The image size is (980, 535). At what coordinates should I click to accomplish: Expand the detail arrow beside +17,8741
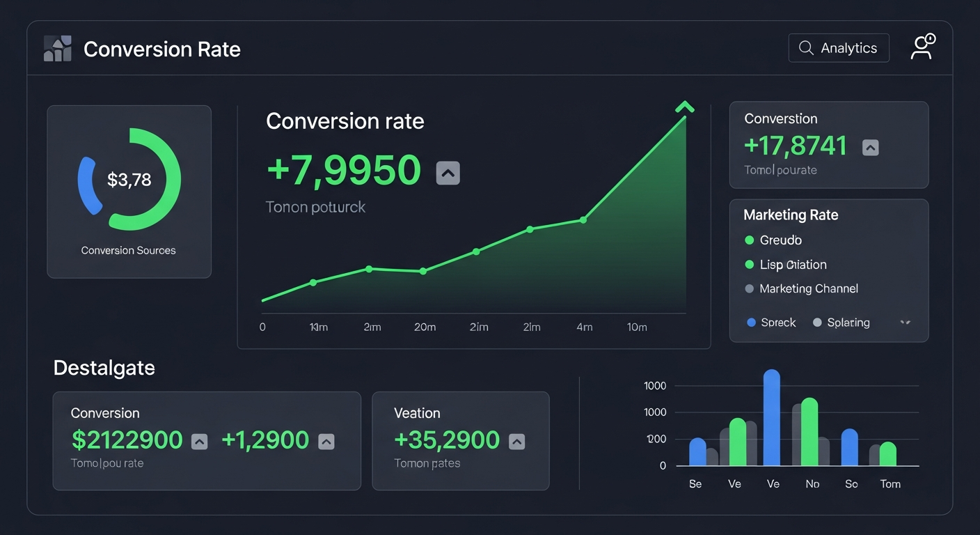point(870,148)
